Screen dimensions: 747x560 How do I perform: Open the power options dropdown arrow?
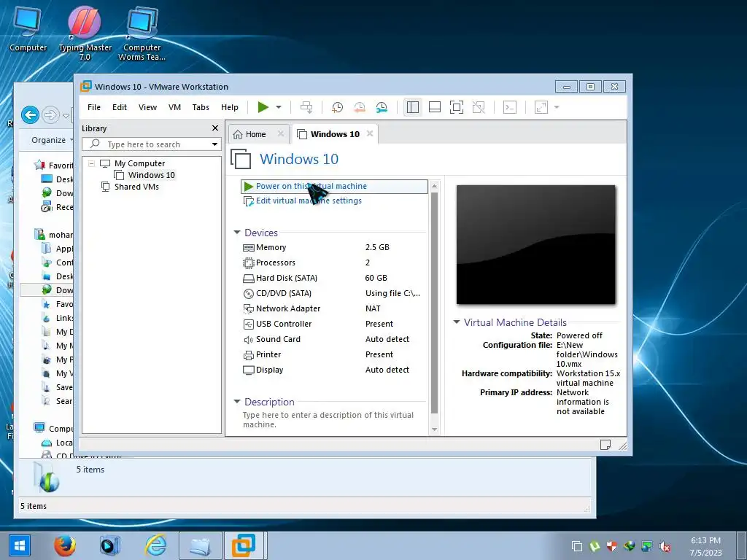[279, 107]
